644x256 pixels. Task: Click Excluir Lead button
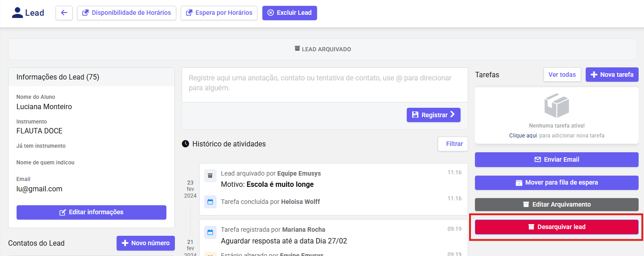point(289,13)
